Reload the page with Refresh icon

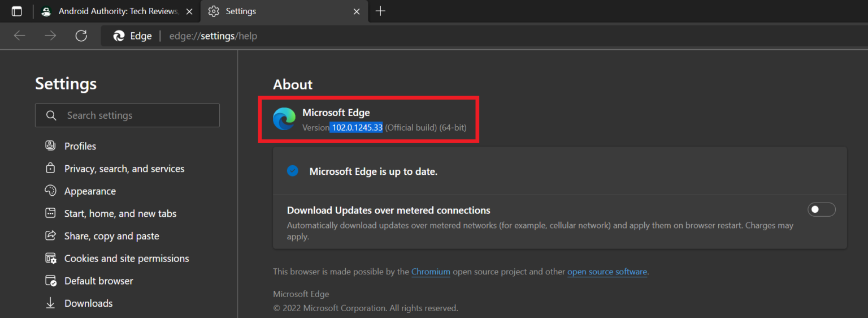81,36
